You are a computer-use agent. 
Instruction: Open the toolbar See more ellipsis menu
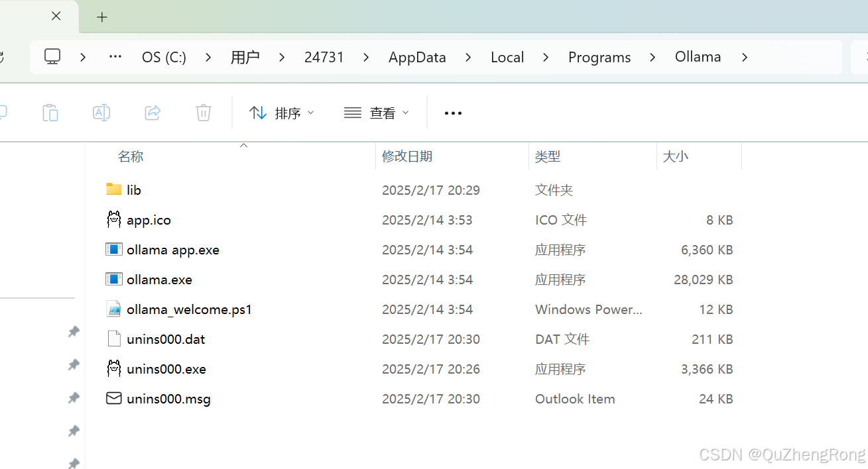(453, 113)
